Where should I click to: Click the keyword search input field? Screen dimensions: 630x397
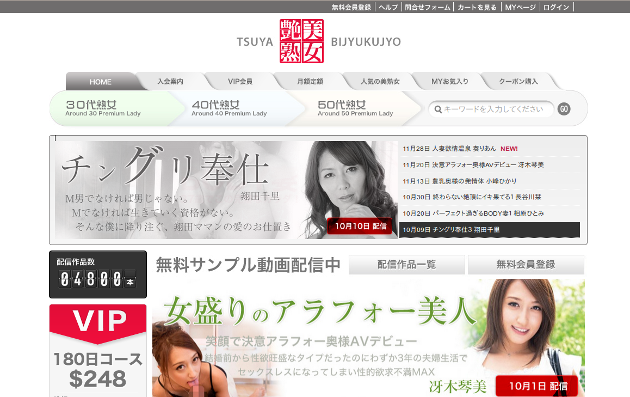491,109
